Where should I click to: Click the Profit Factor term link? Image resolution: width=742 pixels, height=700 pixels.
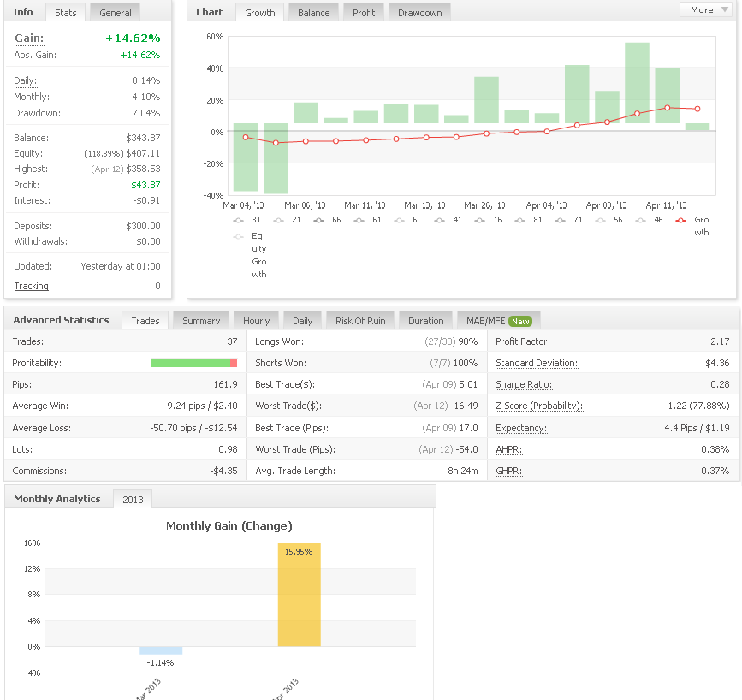coord(523,341)
